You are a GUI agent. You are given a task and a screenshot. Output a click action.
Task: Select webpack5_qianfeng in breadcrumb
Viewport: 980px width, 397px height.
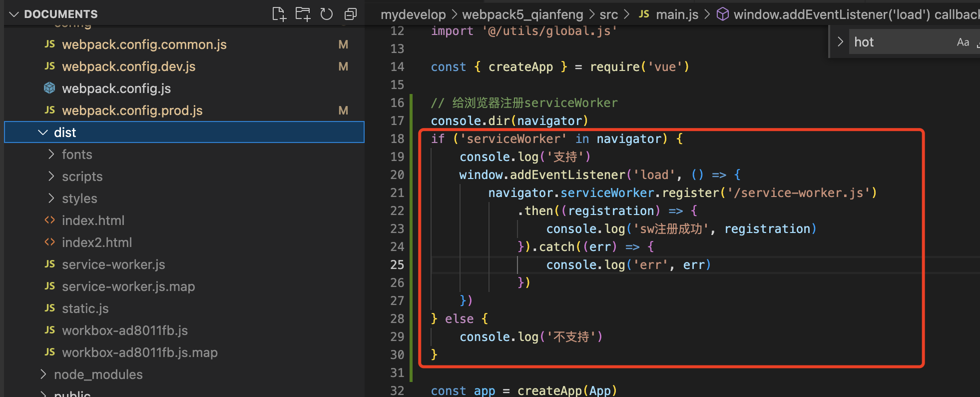[x=522, y=14]
